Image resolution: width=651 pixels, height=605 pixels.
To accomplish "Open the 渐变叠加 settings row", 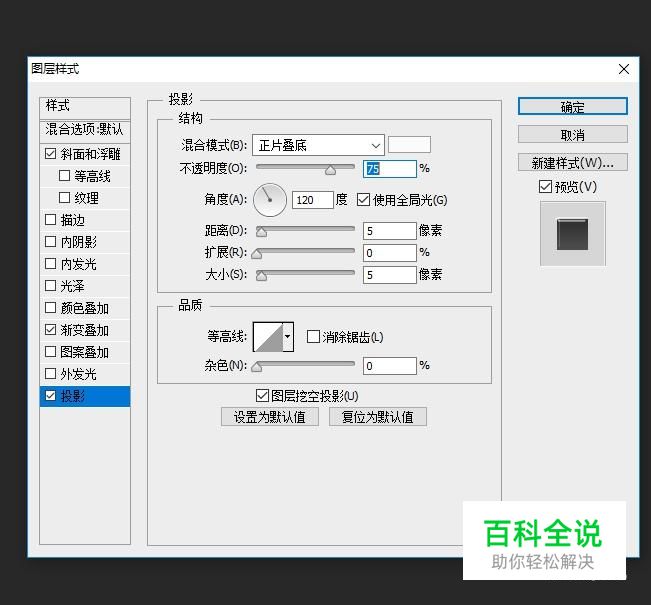I will click(85, 330).
